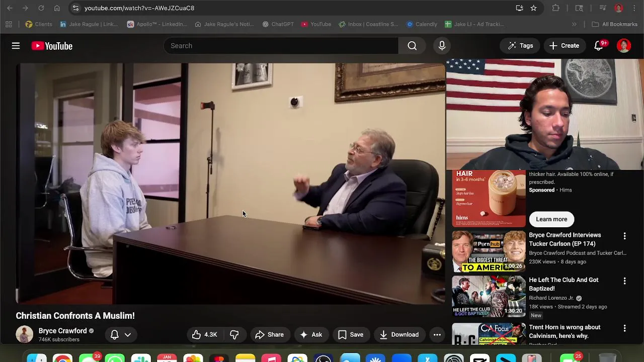Click the Chrome address bar URL

click(139, 8)
